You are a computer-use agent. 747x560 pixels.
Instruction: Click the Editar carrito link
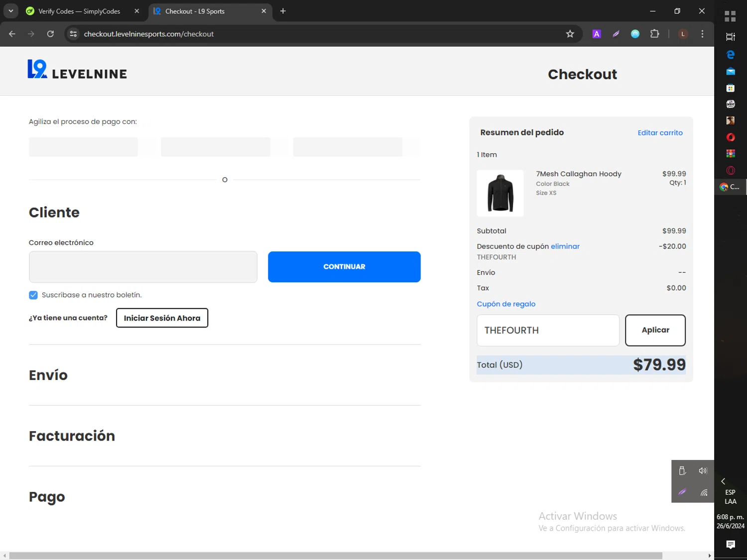pyautogui.click(x=660, y=133)
